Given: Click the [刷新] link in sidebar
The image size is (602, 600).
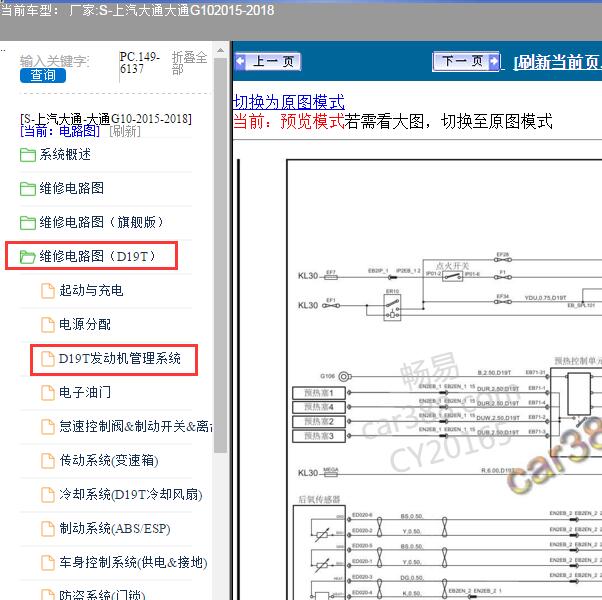Looking at the screenshot, I should 125,132.
